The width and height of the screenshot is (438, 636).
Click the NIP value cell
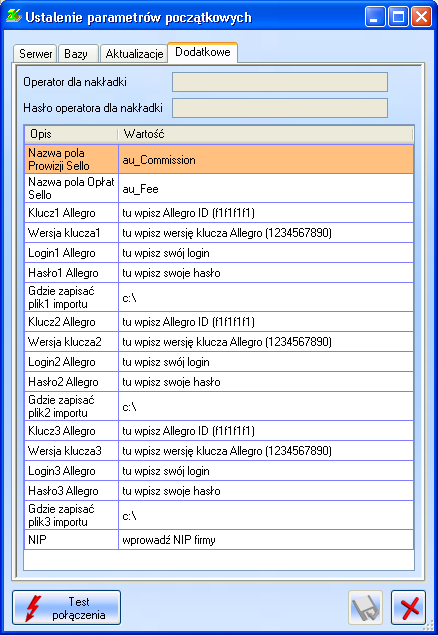[266, 540]
